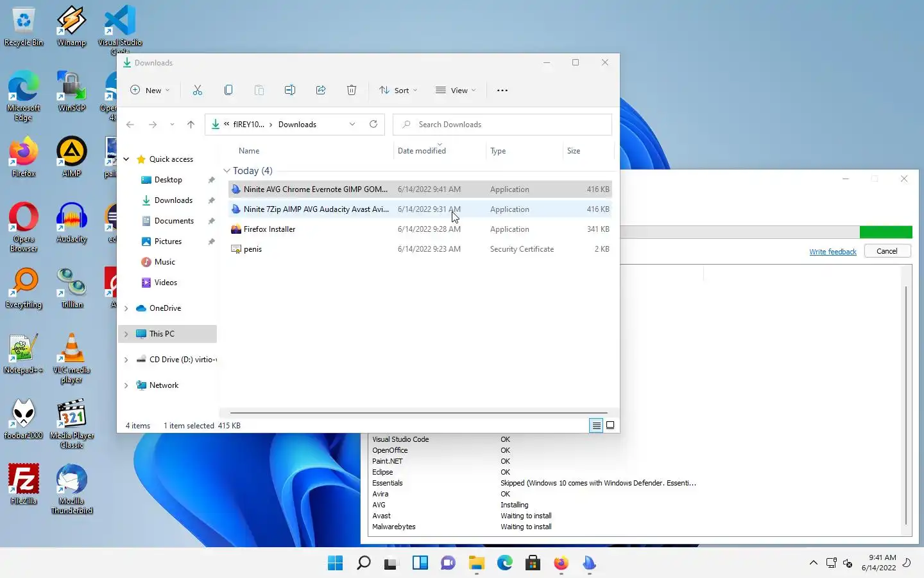Select the Visual Studio Code desktop icon
Screen dimensions: 924x578
click(x=120, y=30)
